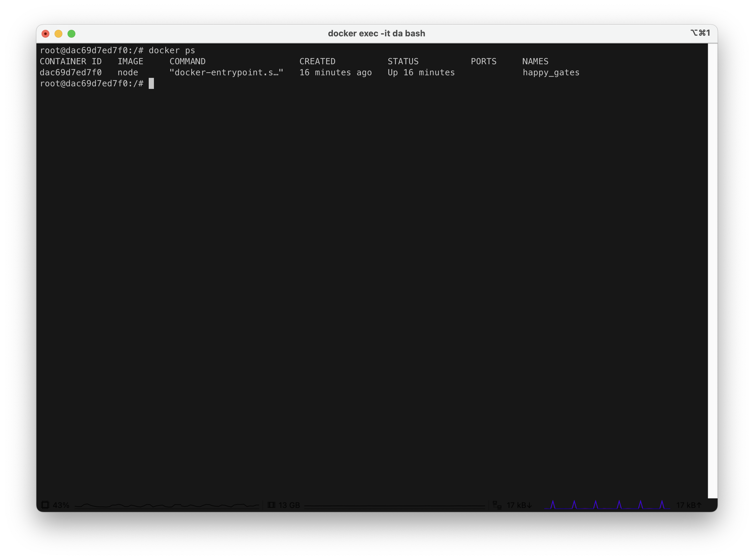
Task: Click the 13 GB memory usage label
Action: 289,505
